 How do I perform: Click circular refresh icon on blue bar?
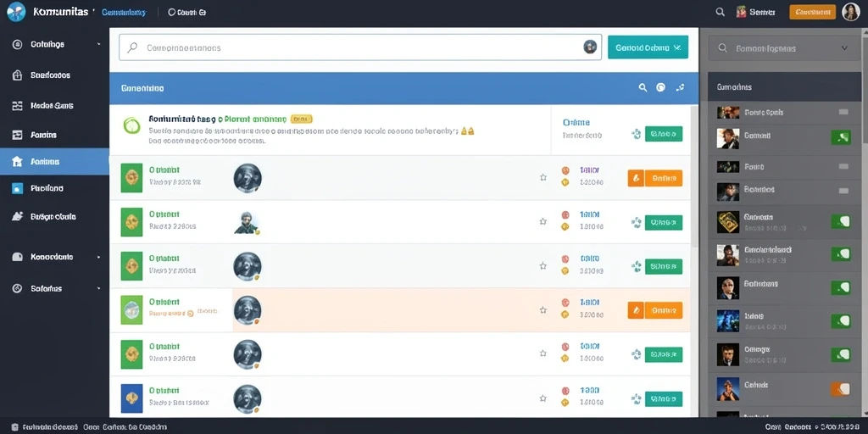coord(660,87)
